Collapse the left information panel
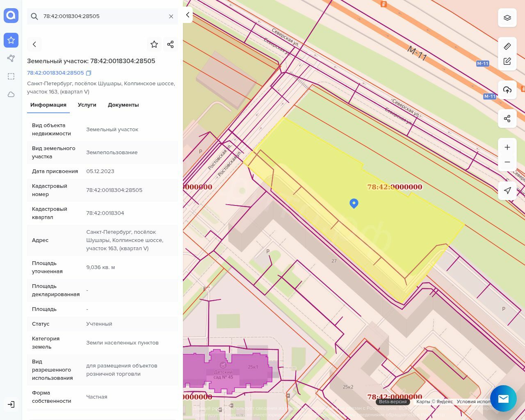 187,15
